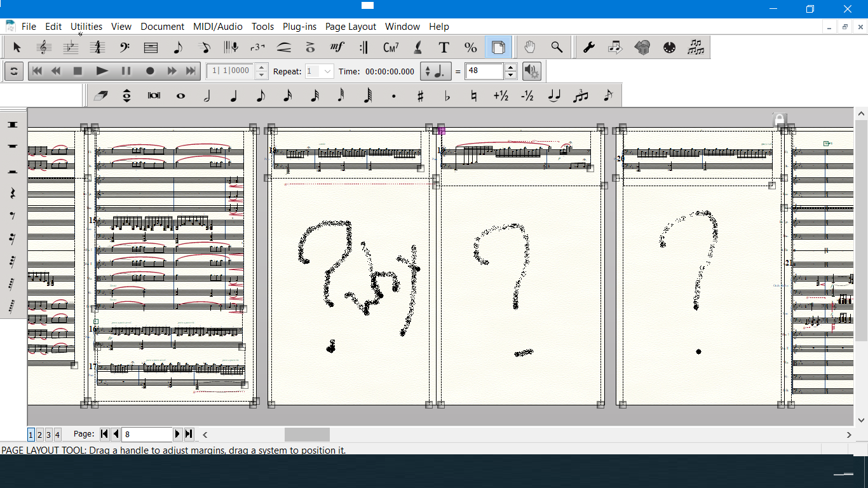
Task: Pick the Eraser in the entry palette
Action: [x=100, y=96]
